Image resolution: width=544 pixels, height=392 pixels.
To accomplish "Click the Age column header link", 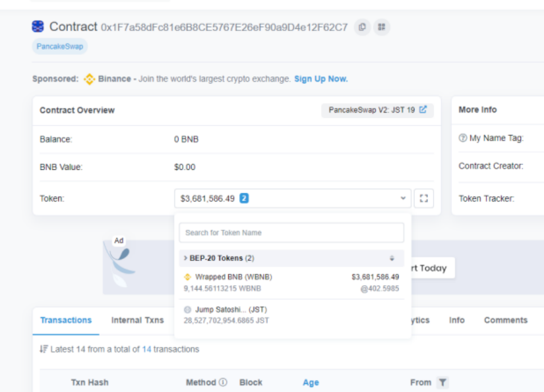I will point(311,382).
